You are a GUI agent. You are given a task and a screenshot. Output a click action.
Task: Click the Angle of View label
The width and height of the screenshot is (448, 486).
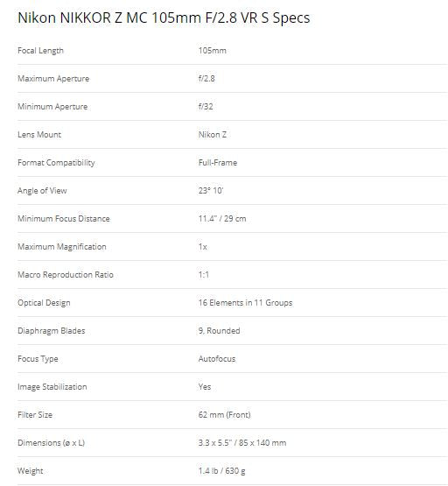pyautogui.click(x=42, y=191)
